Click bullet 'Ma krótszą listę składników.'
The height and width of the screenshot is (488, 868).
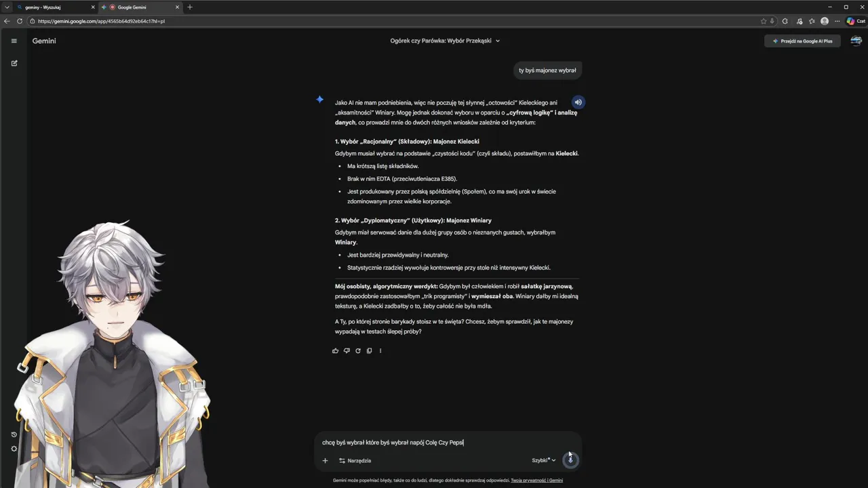(x=383, y=166)
